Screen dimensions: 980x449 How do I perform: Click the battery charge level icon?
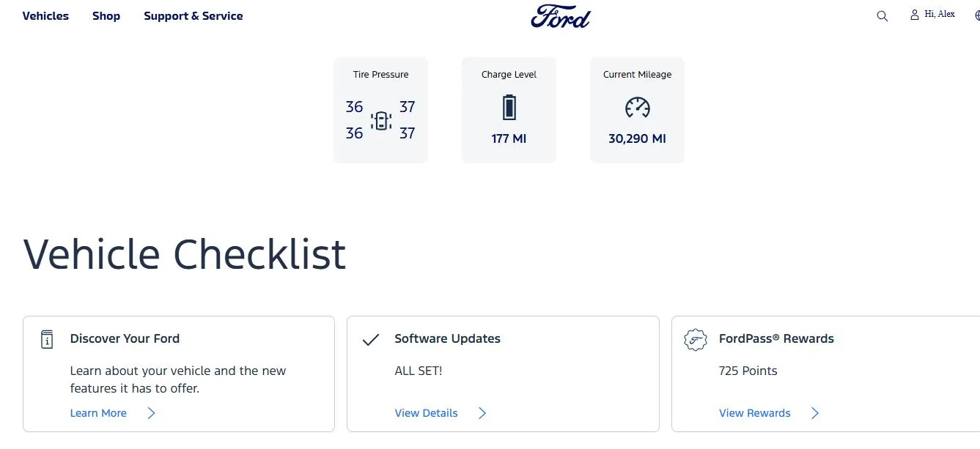509,108
